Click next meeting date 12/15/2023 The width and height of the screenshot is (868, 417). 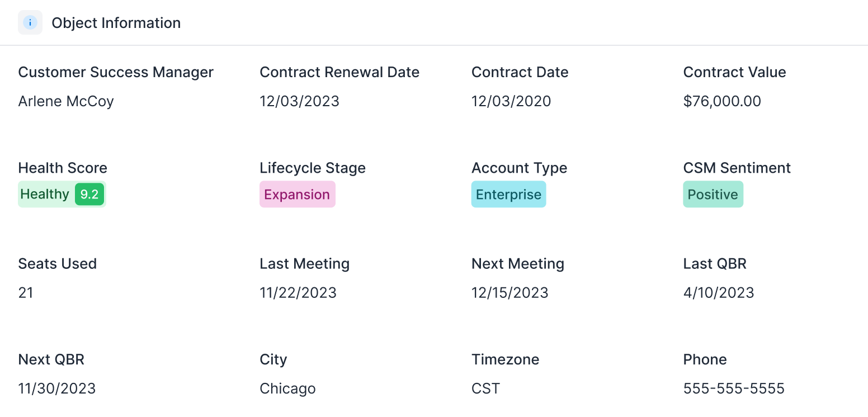click(x=510, y=293)
